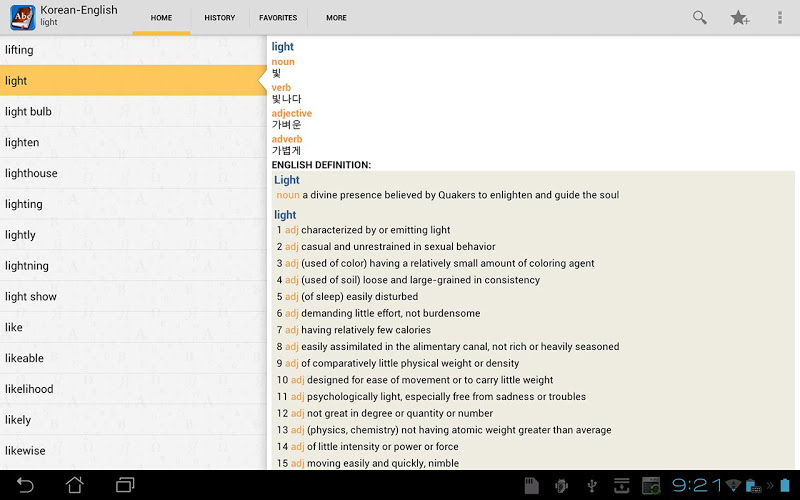The image size is (800, 500).
Task: Open the recent apps button
Action: [125, 485]
